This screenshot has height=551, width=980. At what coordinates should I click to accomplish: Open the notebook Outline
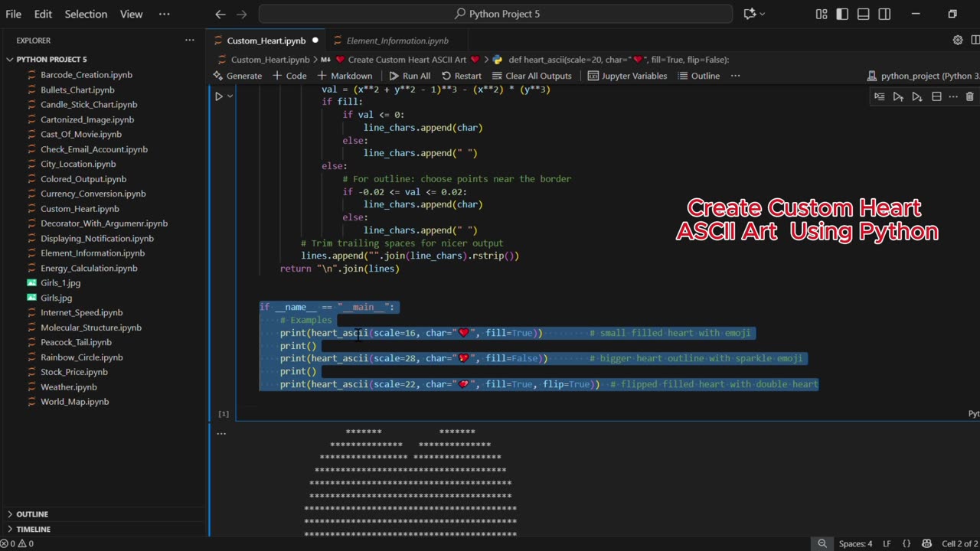(x=698, y=76)
